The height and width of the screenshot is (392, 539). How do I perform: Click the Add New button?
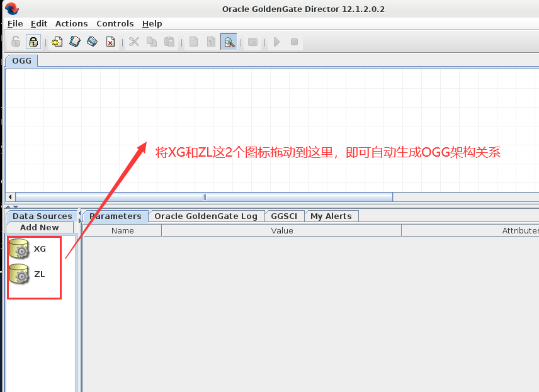tap(40, 227)
